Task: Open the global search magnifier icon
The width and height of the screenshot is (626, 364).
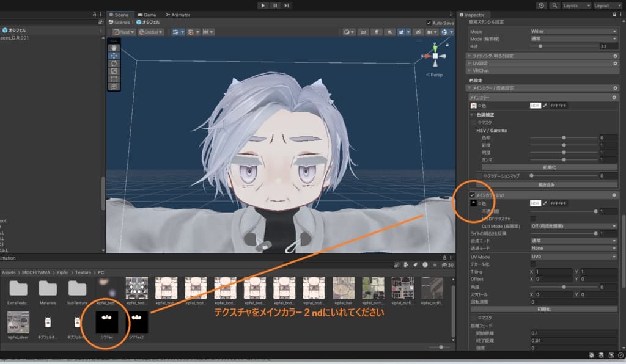Action: point(554,5)
